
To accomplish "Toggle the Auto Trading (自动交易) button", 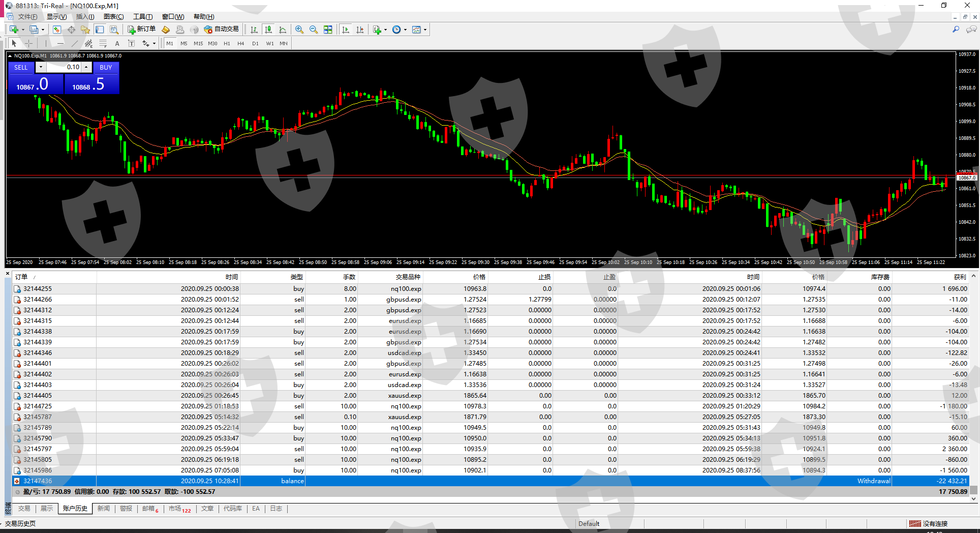I will (x=221, y=29).
